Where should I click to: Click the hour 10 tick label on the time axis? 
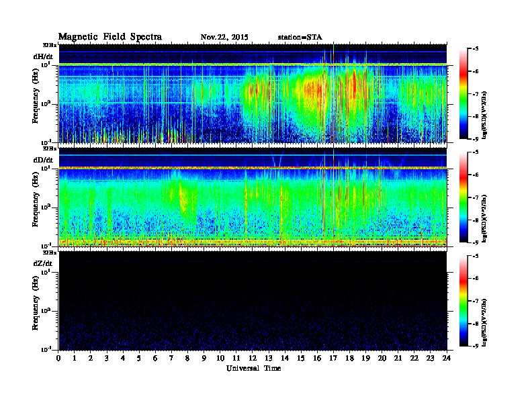(220, 358)
